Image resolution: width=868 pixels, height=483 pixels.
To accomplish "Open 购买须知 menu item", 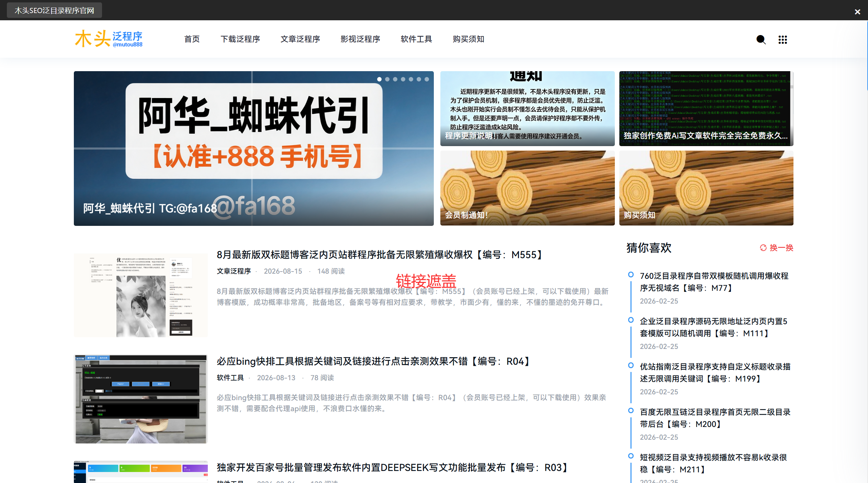I will (469, 39).
